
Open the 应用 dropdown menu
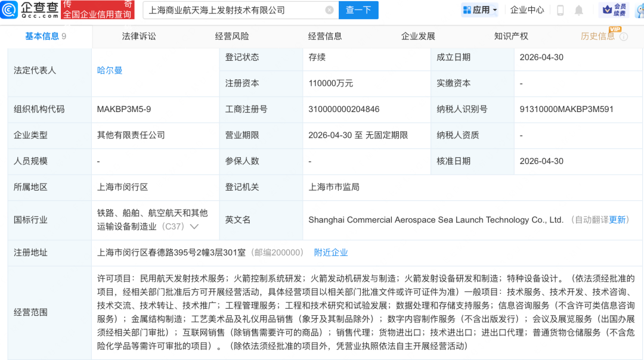coord(479,10)
